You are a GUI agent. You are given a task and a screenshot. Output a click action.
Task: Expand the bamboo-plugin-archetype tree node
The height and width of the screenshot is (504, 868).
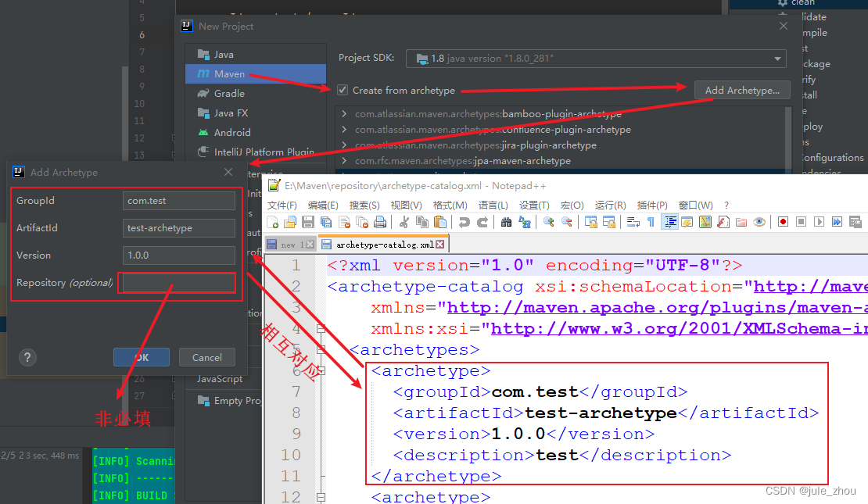pyautogui.click(x=344, y=113)
